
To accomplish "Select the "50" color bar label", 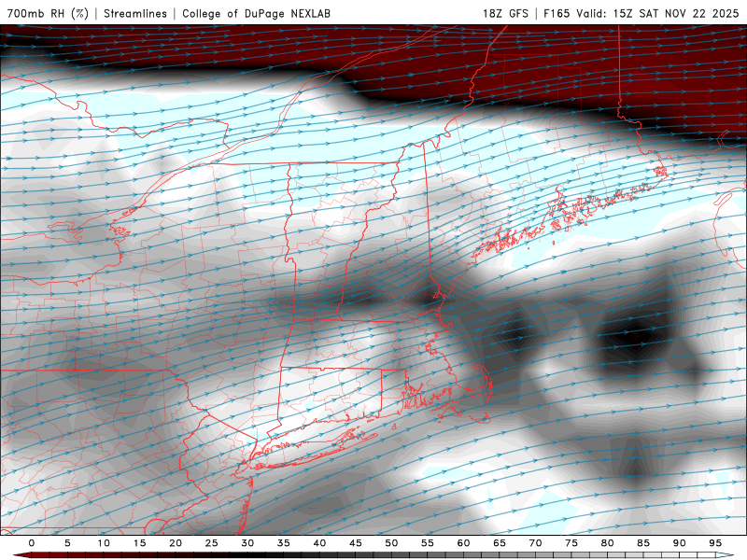I will point(391,543).
